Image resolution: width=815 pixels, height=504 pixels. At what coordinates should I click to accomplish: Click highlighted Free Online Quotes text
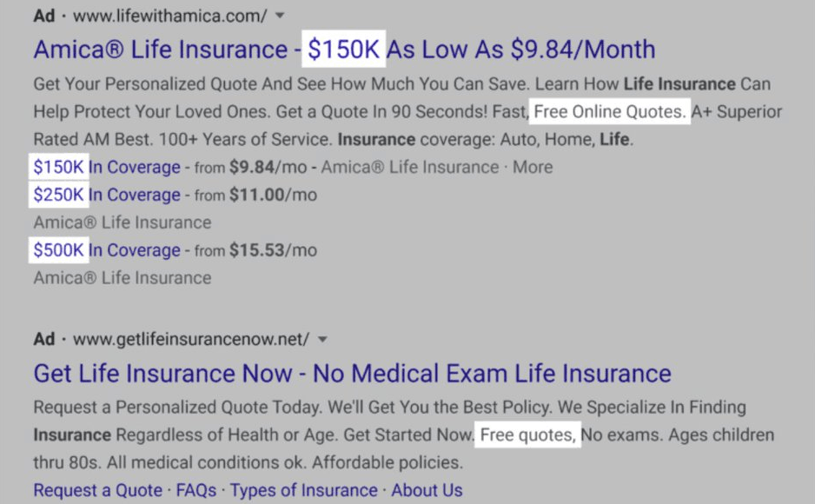pyautogui.click(x=610, y=112)
